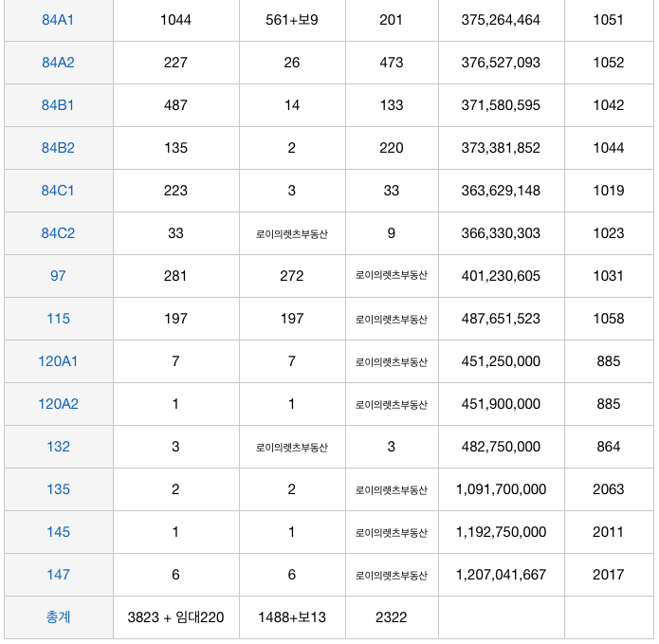
Task: Select the 2017 cell
Action: [x=608, y=575]
